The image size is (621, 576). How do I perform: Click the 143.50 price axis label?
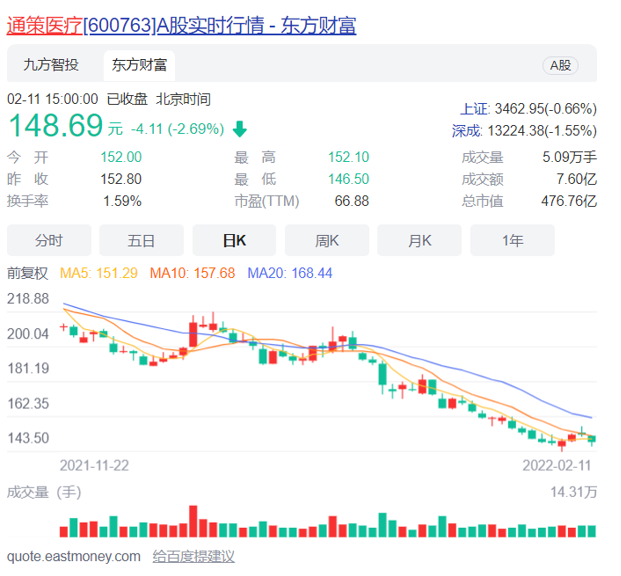click(x=28, y=438)
